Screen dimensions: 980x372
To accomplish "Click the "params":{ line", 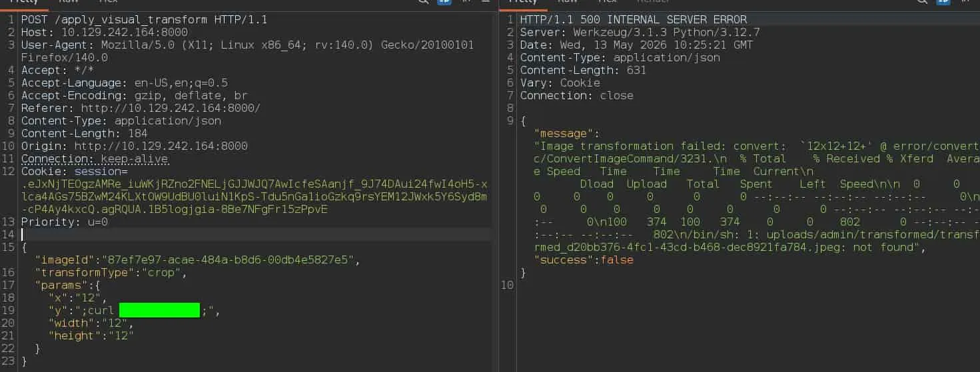I will (x=67, y=285).
